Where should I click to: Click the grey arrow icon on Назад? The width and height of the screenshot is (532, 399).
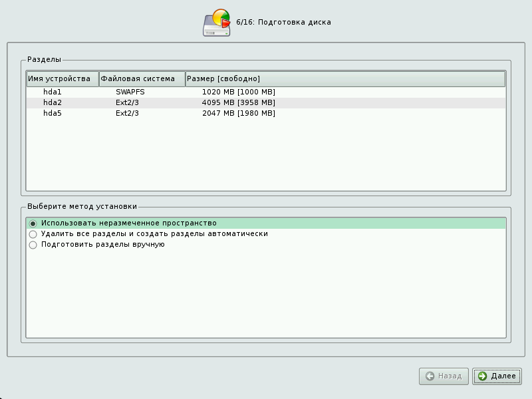coord(430,376)
